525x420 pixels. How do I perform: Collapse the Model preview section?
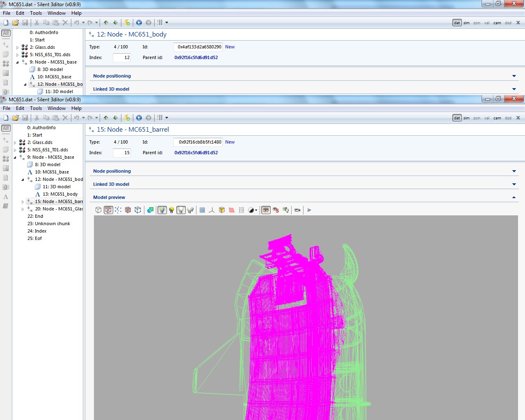(x=514, y=197)
